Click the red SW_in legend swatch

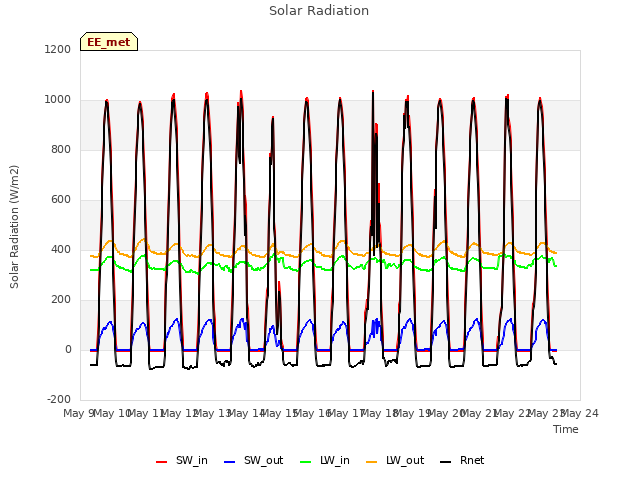coord(162,462)
